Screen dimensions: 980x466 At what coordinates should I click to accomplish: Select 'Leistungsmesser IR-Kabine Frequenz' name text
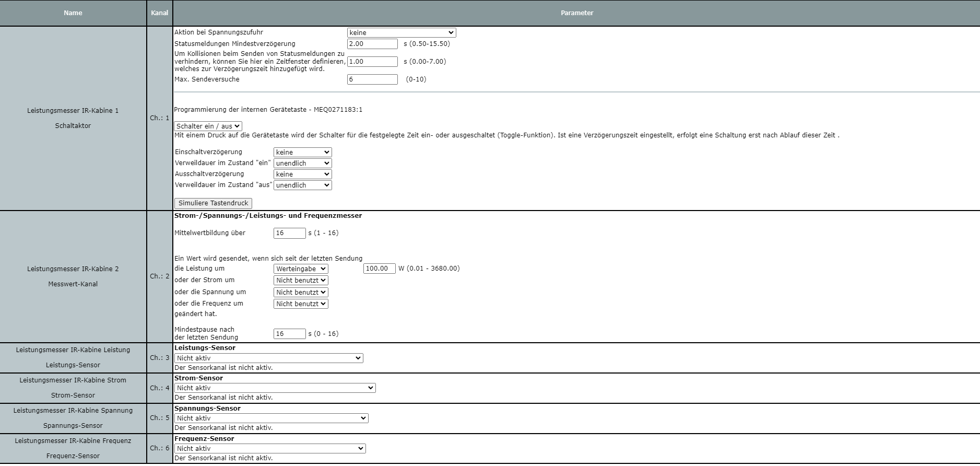pyautogui.click(x=73, y=441)
